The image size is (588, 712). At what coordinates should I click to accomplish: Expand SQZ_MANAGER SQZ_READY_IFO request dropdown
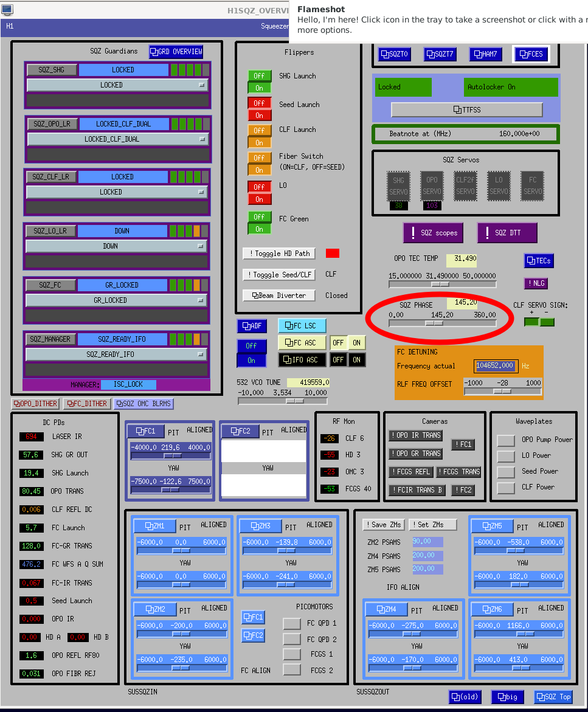pos(116,354)
